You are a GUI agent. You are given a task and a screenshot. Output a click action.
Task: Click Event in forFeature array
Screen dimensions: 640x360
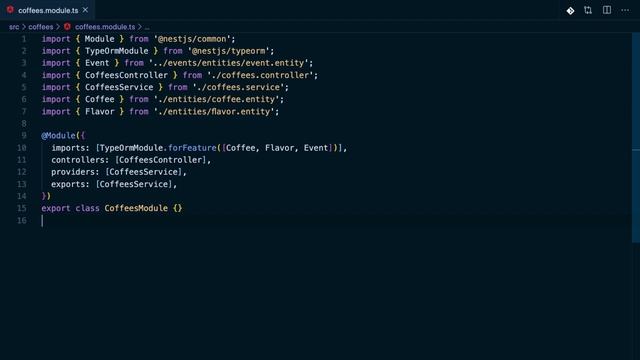pyautogui.click(x=316, y=148)
